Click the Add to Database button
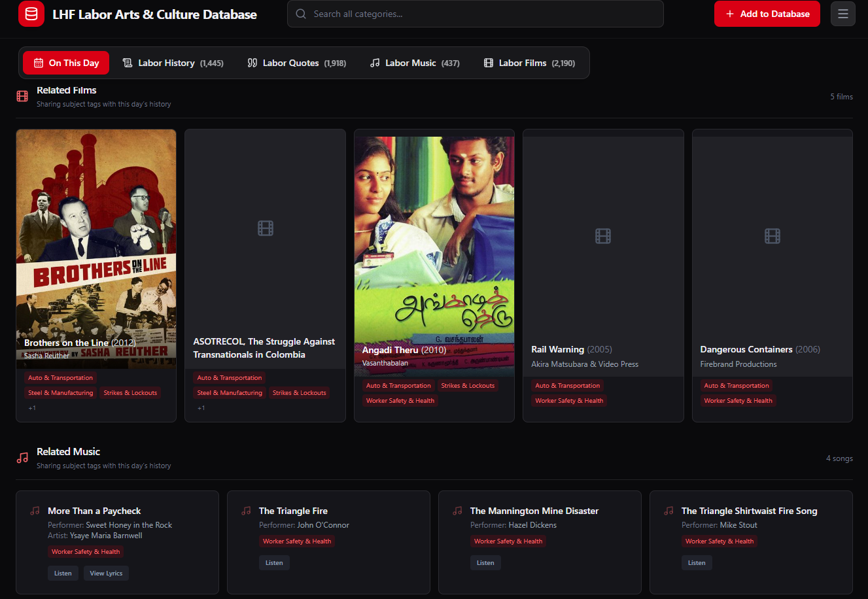Image resolution: width=868 pixels, height=599 pixels. (767, 14)
